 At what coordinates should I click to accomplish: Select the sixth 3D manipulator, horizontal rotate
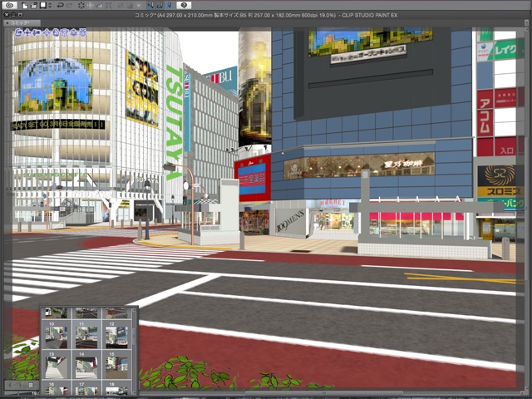(x=65, y=32)
